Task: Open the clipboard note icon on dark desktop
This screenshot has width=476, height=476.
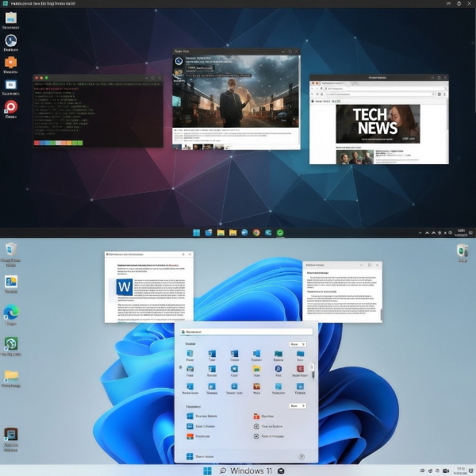Action: [x=11, y=17]
